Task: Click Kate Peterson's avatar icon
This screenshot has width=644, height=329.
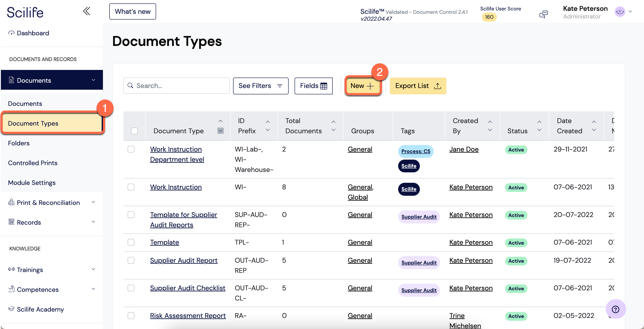Action: [x=620, y=12]
